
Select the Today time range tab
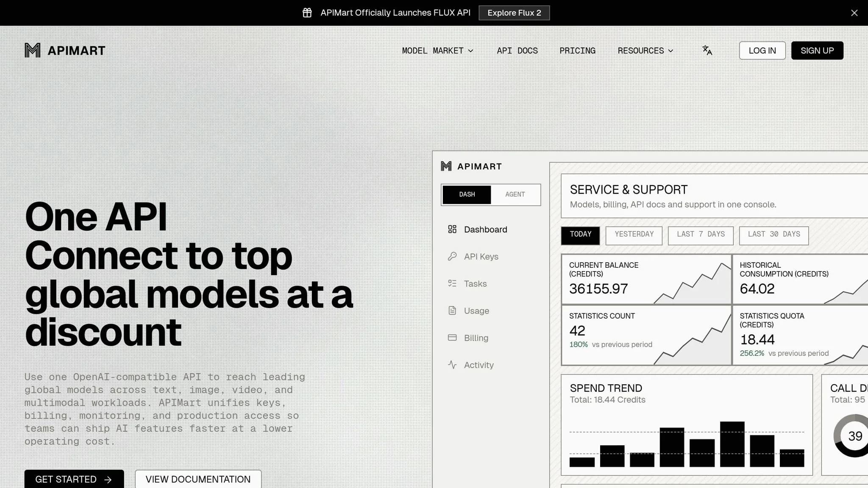[580, 236]
